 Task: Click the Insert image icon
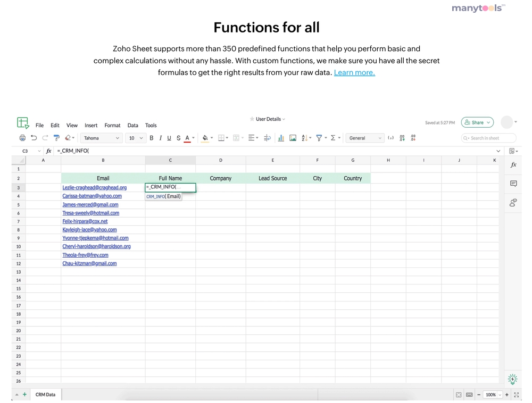(x=293, y=138)
